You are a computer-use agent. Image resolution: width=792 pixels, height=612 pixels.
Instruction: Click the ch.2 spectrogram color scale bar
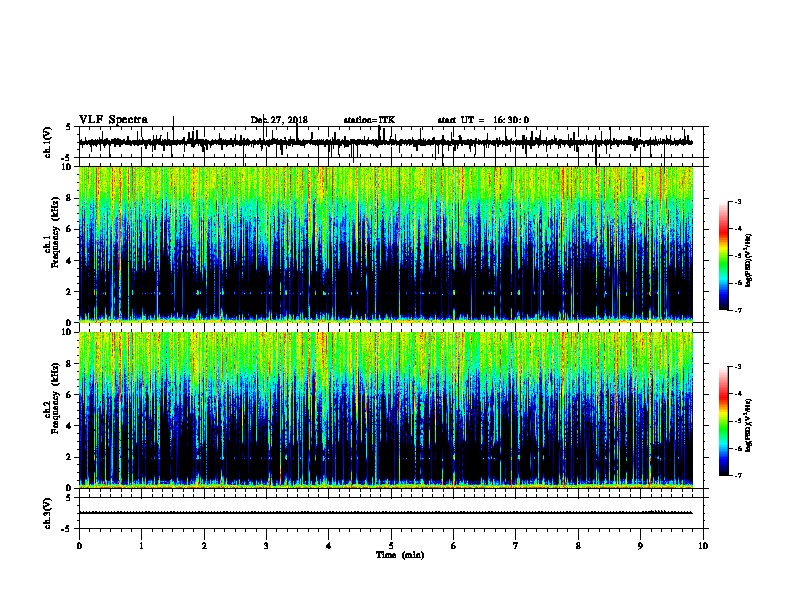click(723, 421)
